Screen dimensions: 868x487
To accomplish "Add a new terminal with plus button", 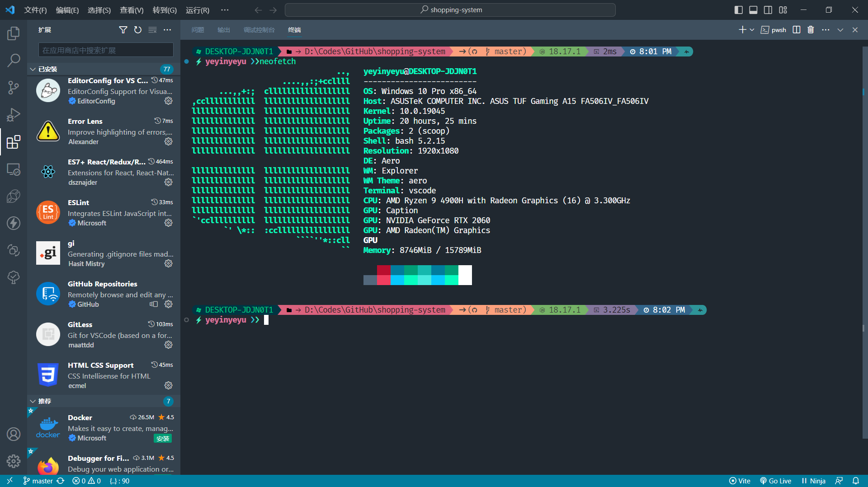I will (x=742, y=30).
